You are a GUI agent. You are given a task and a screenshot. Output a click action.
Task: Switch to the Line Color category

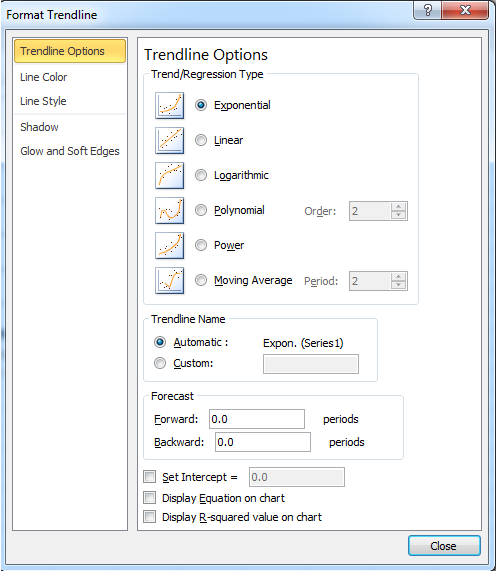pos(70,77)
